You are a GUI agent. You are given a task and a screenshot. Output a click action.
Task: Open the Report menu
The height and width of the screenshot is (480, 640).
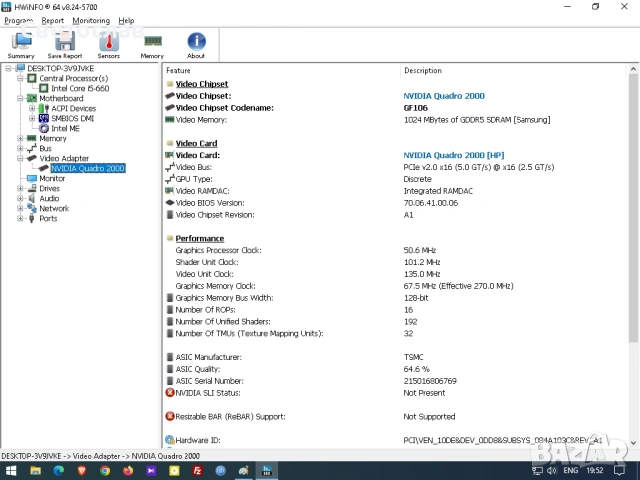coord(53,20)
